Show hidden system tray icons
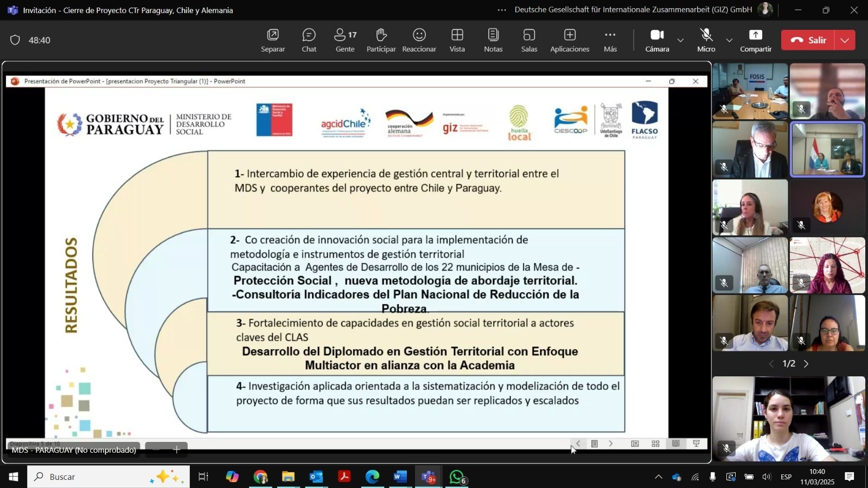 pos(658,477)
